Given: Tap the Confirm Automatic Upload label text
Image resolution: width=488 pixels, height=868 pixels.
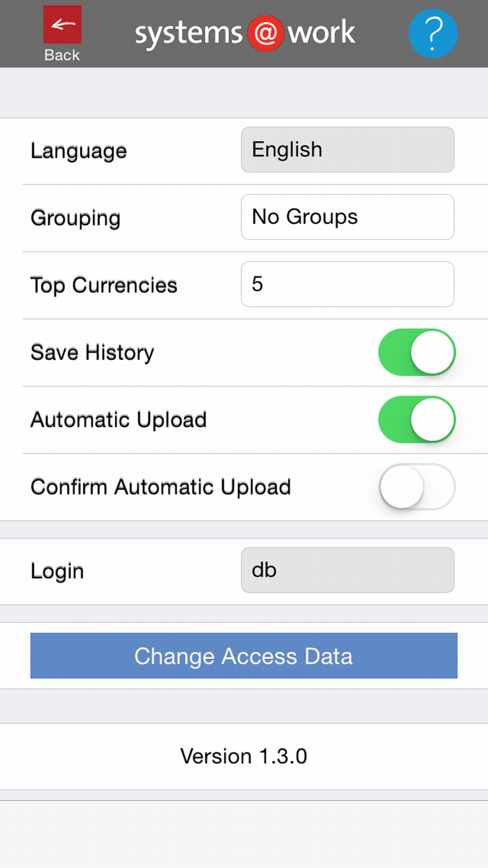Looking at the screenshot, I should pos(161,487).
